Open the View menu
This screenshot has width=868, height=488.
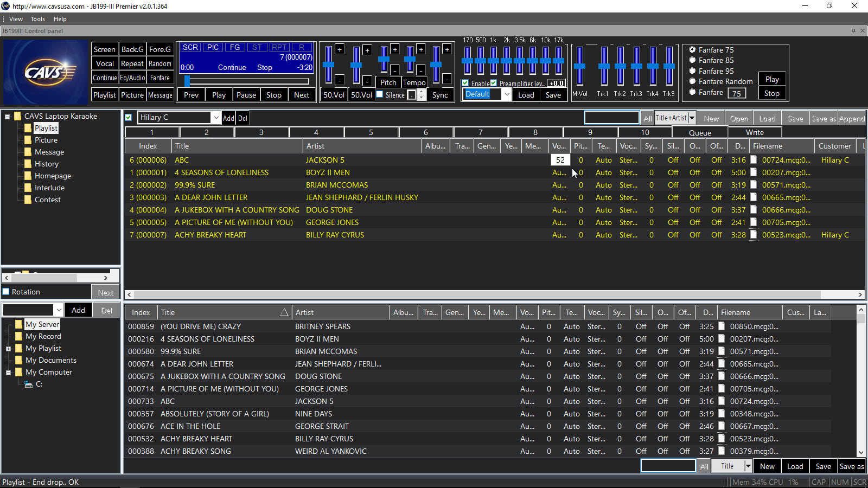click(16, 19)
